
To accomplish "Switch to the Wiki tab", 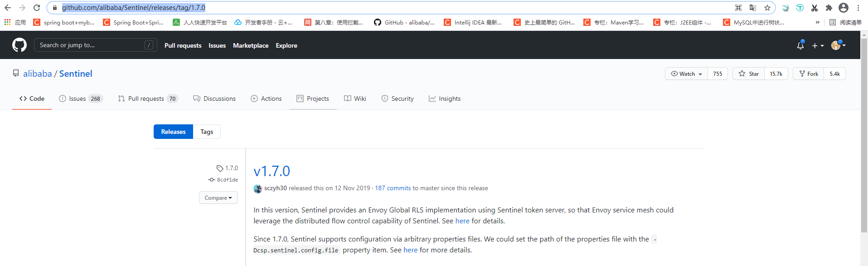I will [355, 99].
